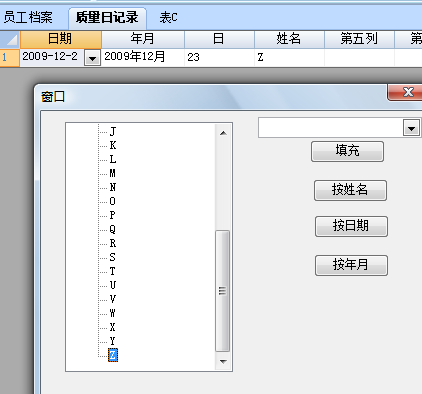The height and width of the screenshot is (394, 422).
Task: Close the 窗口 dialog
Action: tap(406, 92)
